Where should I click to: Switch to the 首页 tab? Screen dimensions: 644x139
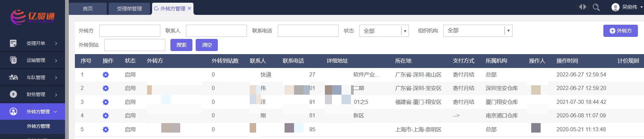pyautogui.click(x=88, y=9)
